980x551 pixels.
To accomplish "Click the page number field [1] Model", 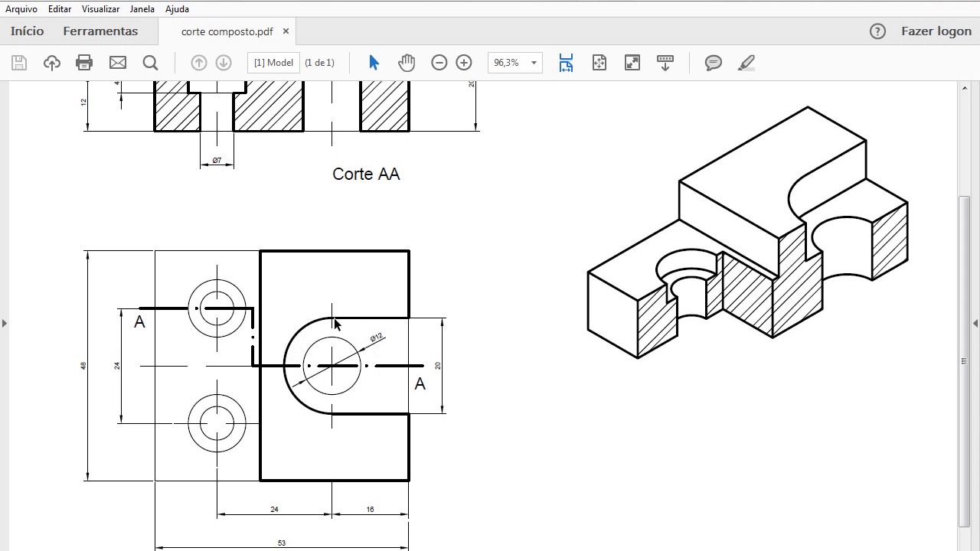I will coord(273,63).
